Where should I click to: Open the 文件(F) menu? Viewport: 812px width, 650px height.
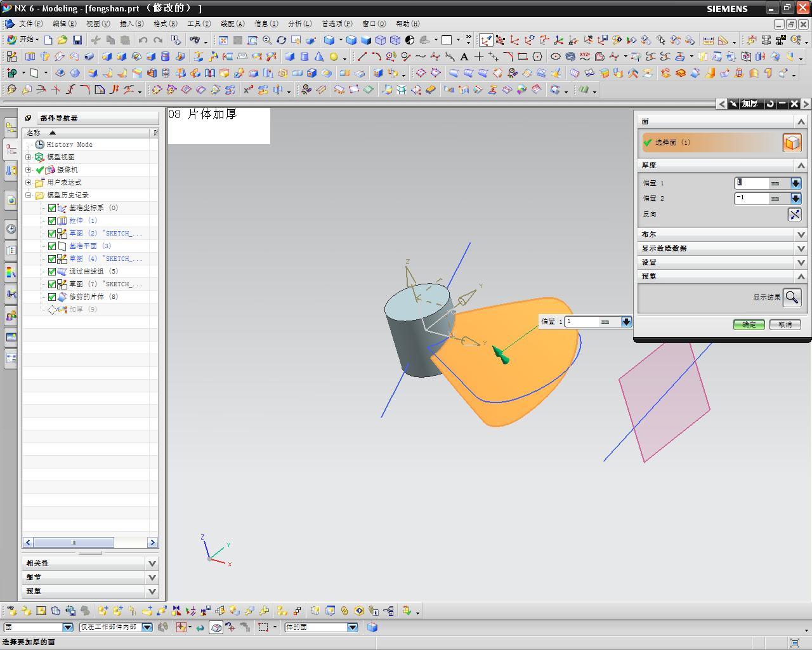(30, 23)
